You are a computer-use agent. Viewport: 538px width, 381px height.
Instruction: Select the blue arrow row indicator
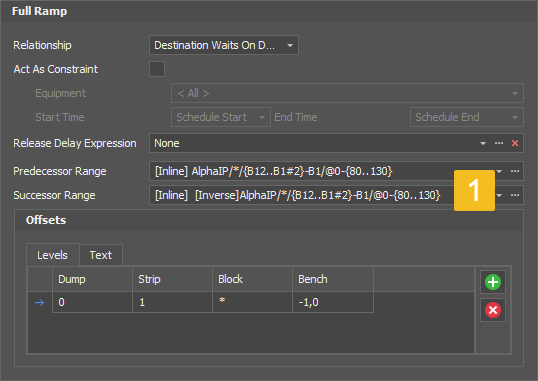39,302
